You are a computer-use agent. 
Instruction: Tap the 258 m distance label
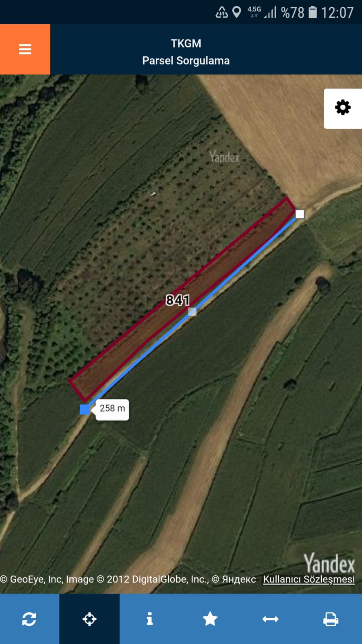coord(112,409)
